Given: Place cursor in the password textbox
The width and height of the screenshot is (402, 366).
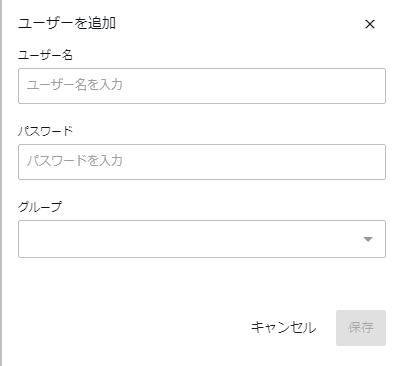Looking at the screenshot, I should click(x=202, y=162).
